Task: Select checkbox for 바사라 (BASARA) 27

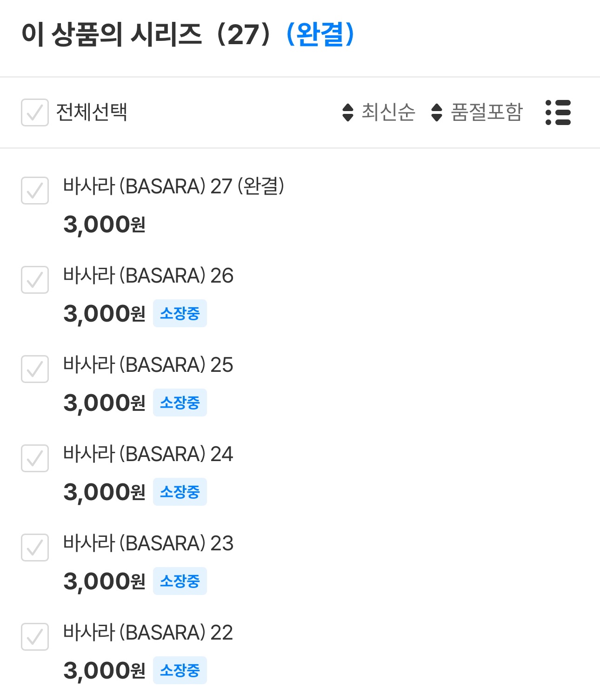Action: pyautogui.click(x=35, y=191)
